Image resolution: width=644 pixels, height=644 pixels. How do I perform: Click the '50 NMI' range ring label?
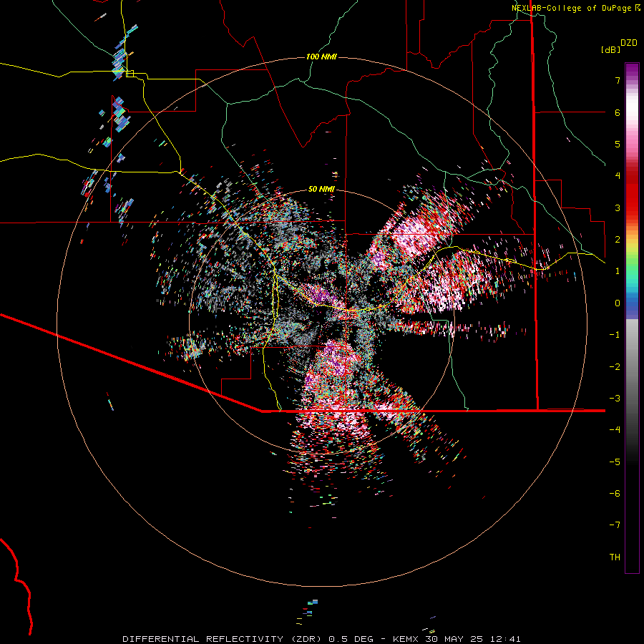click(x=321, y=189)
